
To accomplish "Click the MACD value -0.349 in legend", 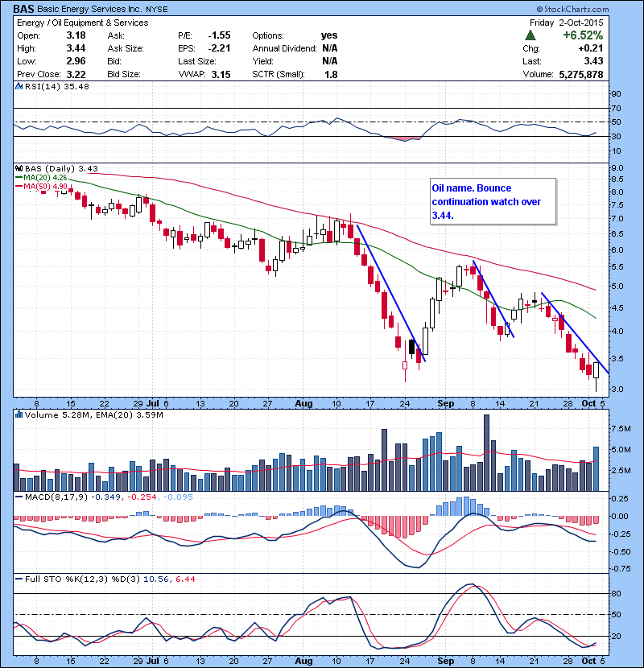I will pos(105,497).
